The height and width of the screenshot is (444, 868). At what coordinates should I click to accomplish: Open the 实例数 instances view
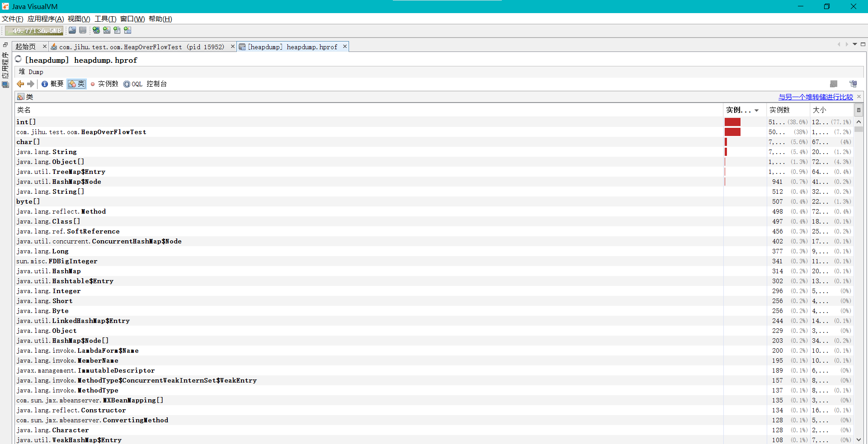(104, 84)
